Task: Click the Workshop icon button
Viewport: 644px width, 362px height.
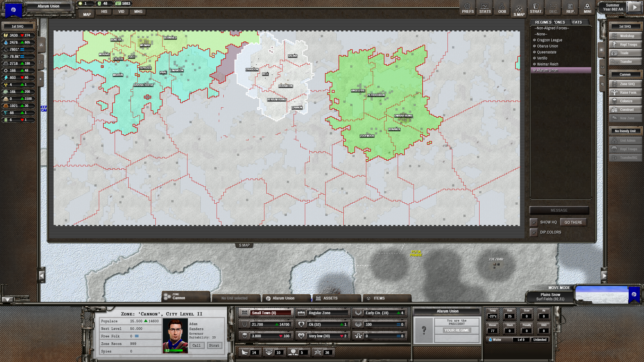Action: pyautogui.click(x=615, y=36)
